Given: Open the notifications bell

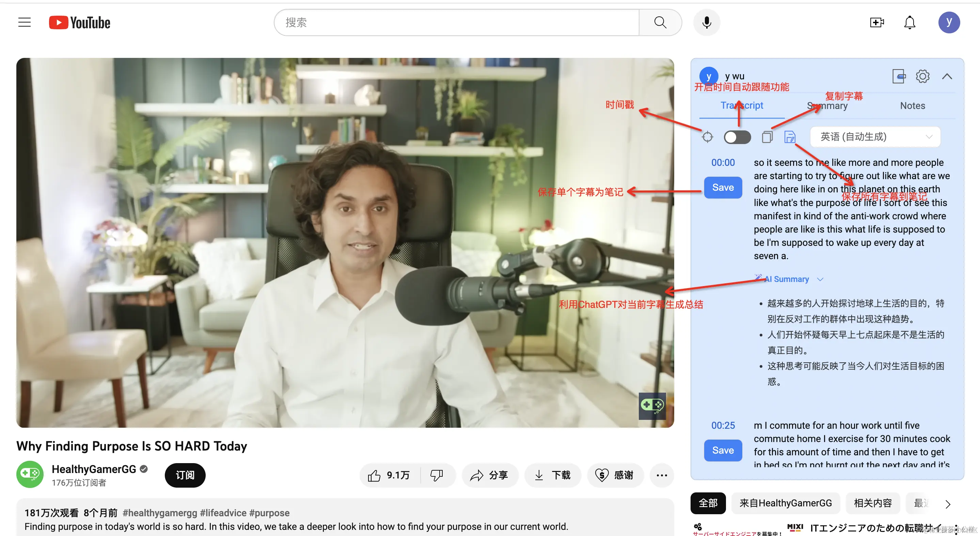Looking at the screenshot, I should (x=909, y=22).
